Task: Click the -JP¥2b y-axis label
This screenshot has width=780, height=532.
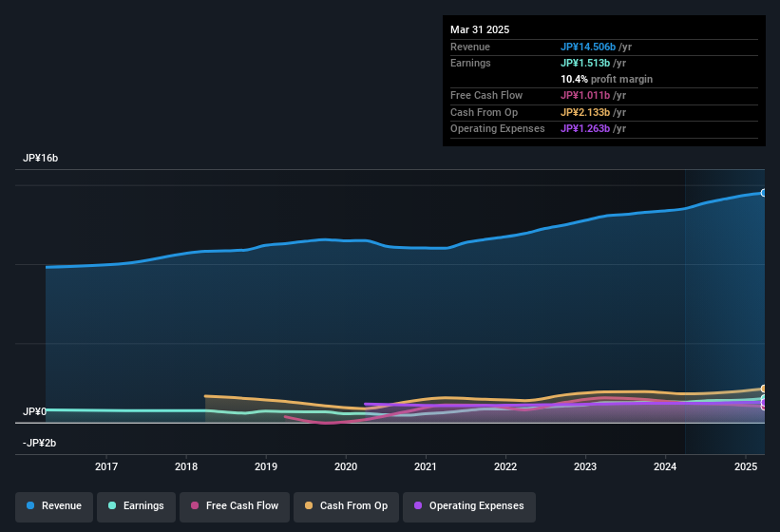Action: pos(39,443)
